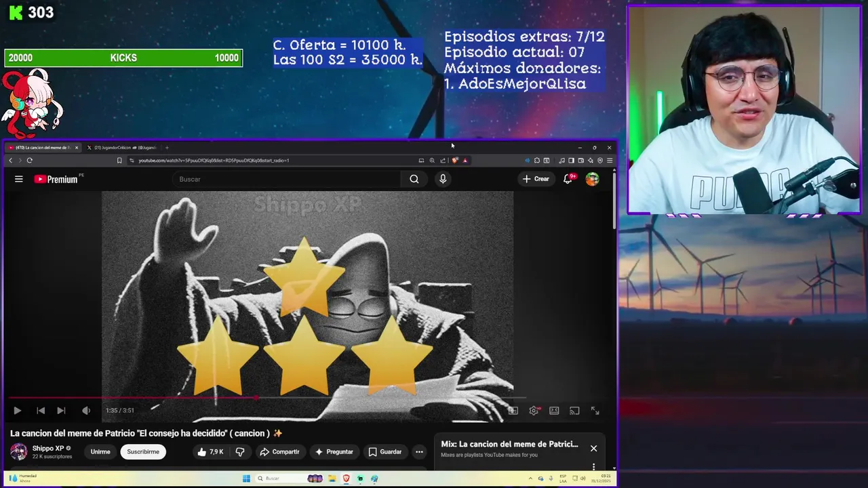Click the 1:35 / 3:51 time display
This screenshot has width=868, height=488.
click(120, 410)
